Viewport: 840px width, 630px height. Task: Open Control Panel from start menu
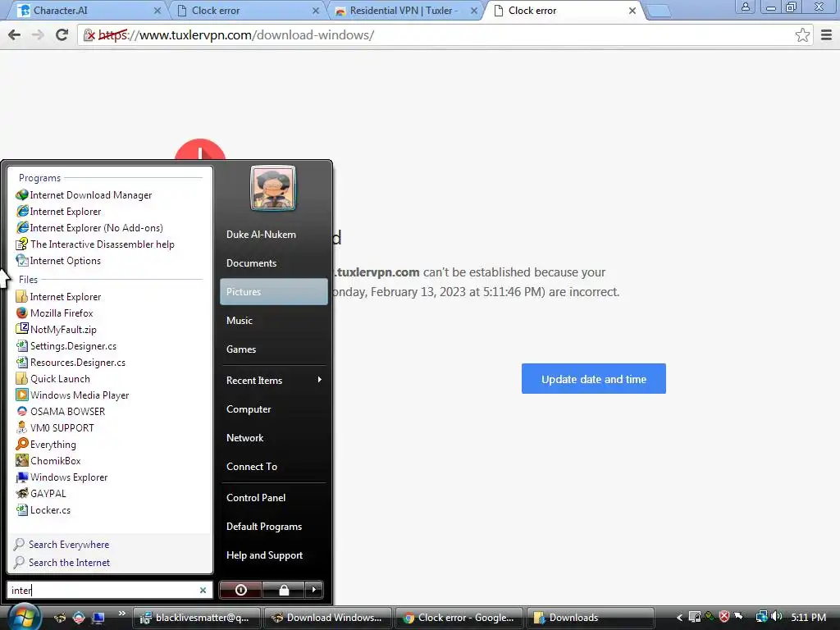(256, 498)
